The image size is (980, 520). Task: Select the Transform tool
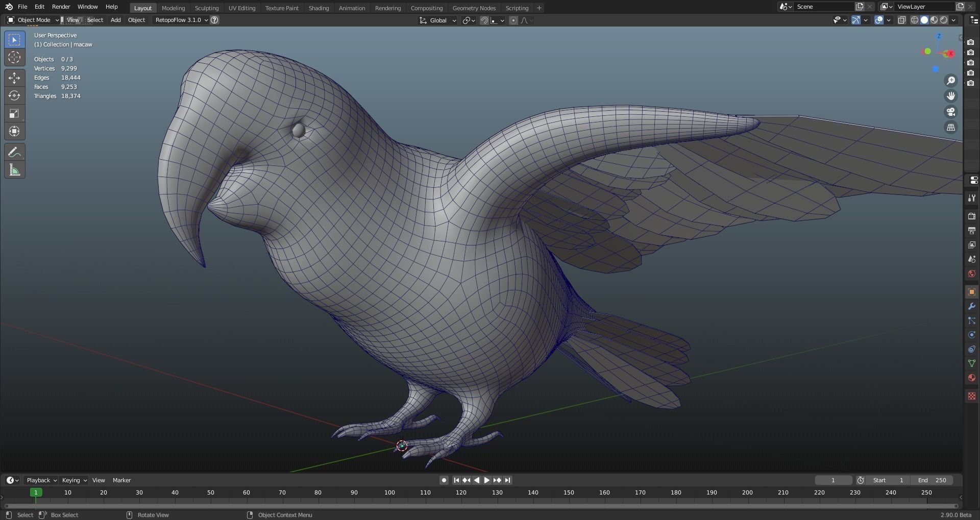click(x=14, y=131)
